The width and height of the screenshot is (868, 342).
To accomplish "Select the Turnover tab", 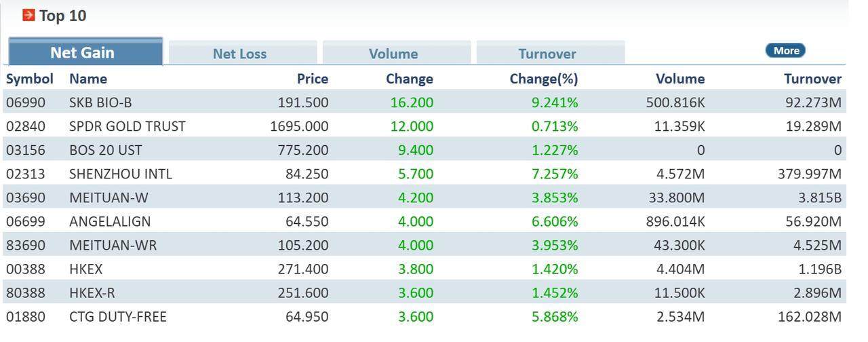I will 547,54.
